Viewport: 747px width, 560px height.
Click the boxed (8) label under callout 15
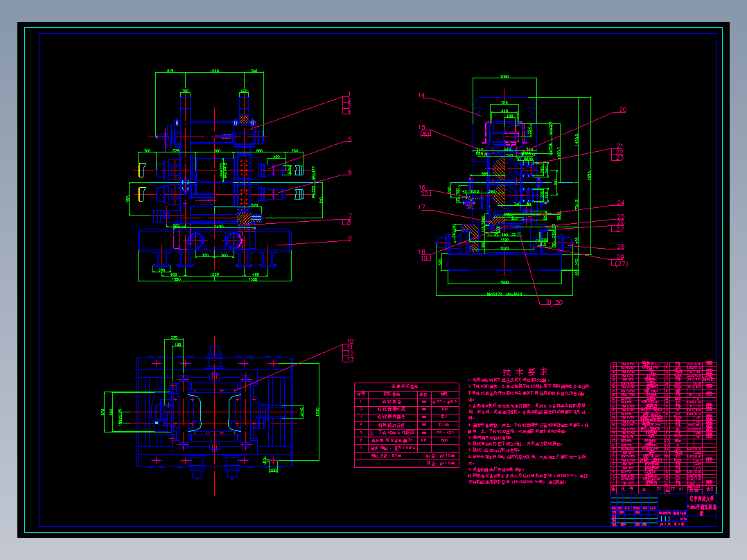point(425,134)
